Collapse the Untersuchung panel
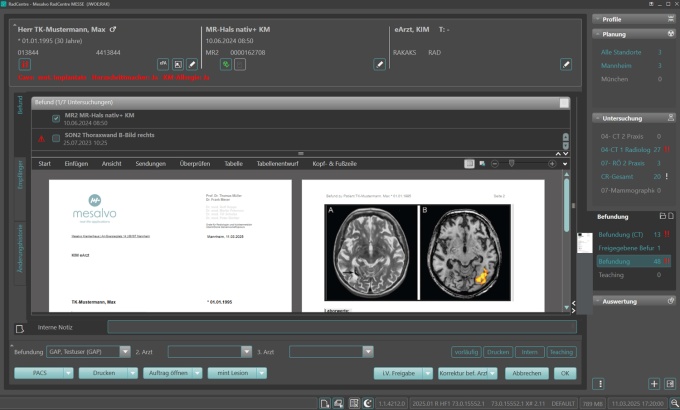 (x=598, y=118)
